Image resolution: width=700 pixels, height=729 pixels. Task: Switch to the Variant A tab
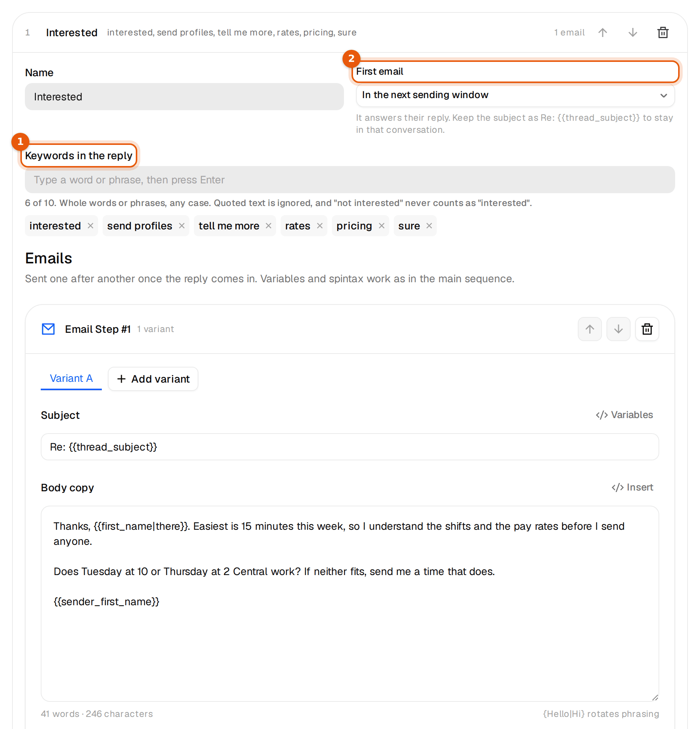click(71, 378)
